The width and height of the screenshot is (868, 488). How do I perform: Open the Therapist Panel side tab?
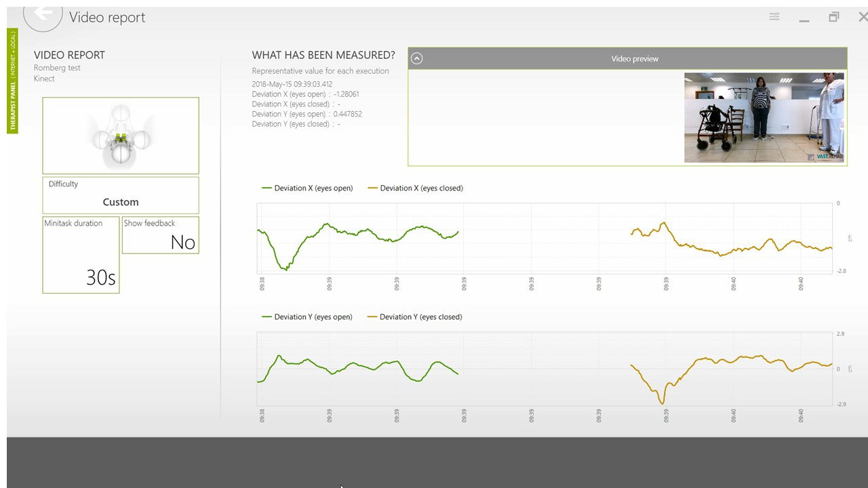click(12, 81)
